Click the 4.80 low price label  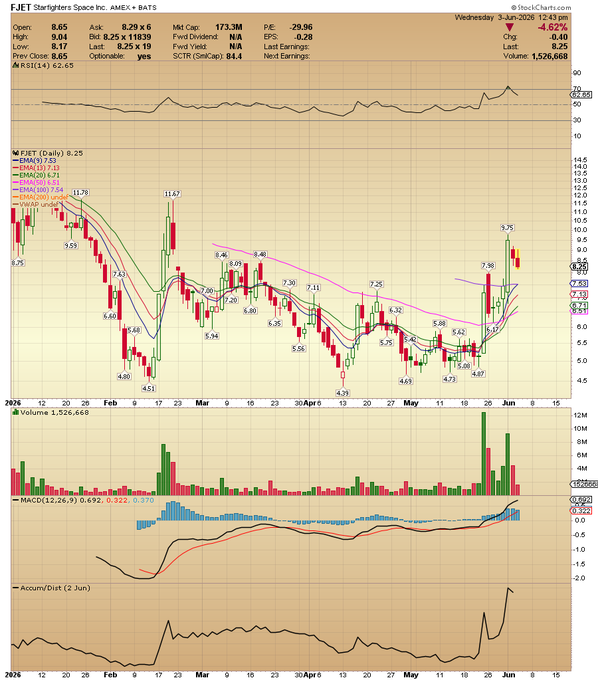(x=124, y=376)
